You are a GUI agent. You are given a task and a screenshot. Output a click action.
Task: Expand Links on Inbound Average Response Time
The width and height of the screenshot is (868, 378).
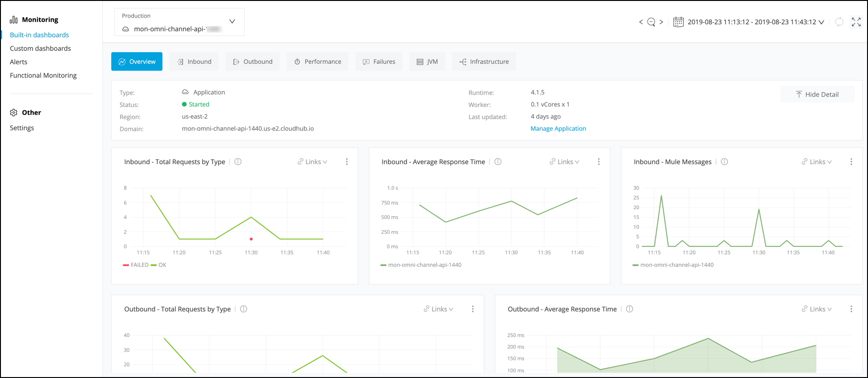(x=565, y=162)
